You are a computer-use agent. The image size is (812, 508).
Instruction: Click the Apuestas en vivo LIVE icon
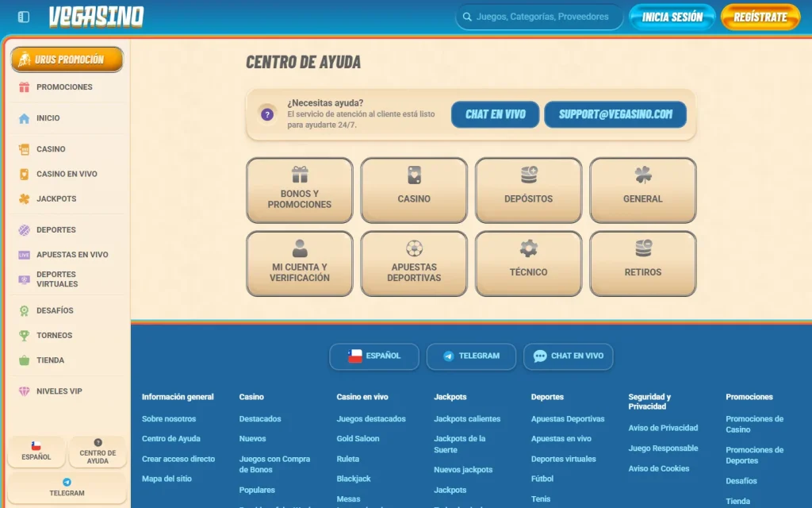click(24, 255)
